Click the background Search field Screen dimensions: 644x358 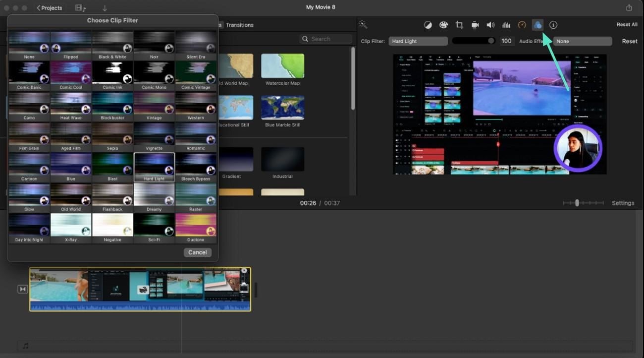pos(325,39)
